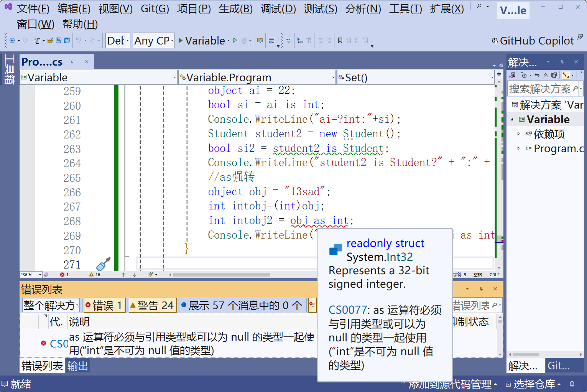Click the Visual Studio logo icon

(8, 7)
